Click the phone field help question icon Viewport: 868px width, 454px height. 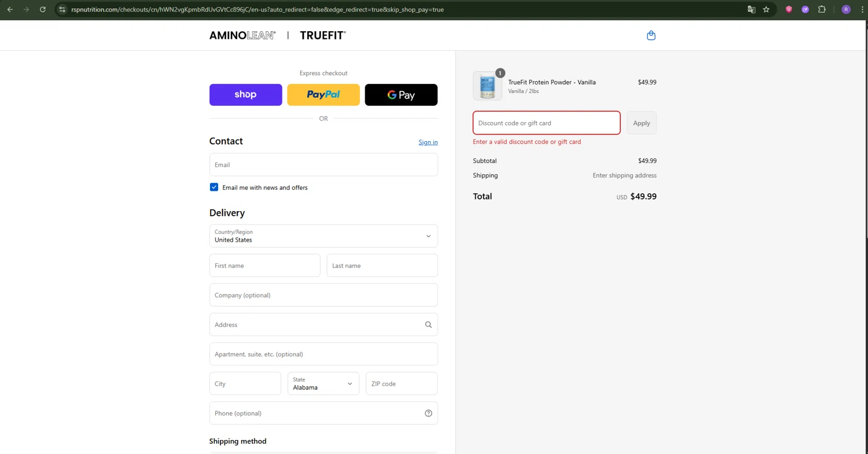428,413
